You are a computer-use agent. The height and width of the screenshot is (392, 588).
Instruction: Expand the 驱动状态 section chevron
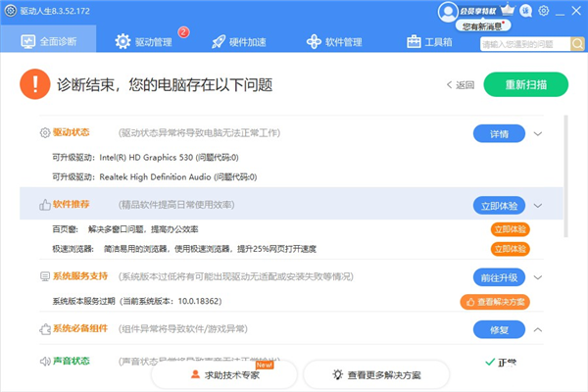538,133
